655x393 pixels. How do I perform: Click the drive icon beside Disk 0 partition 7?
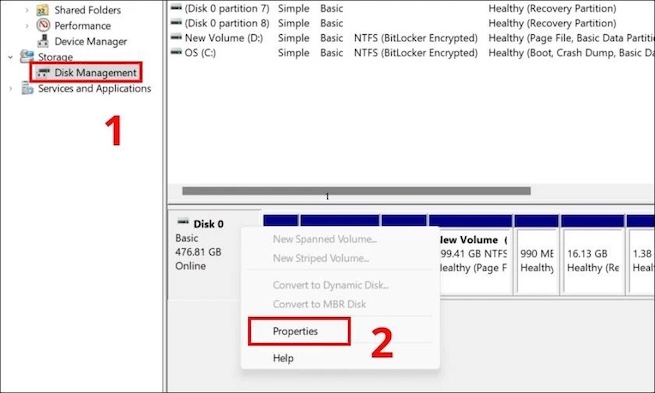point(176,8)
